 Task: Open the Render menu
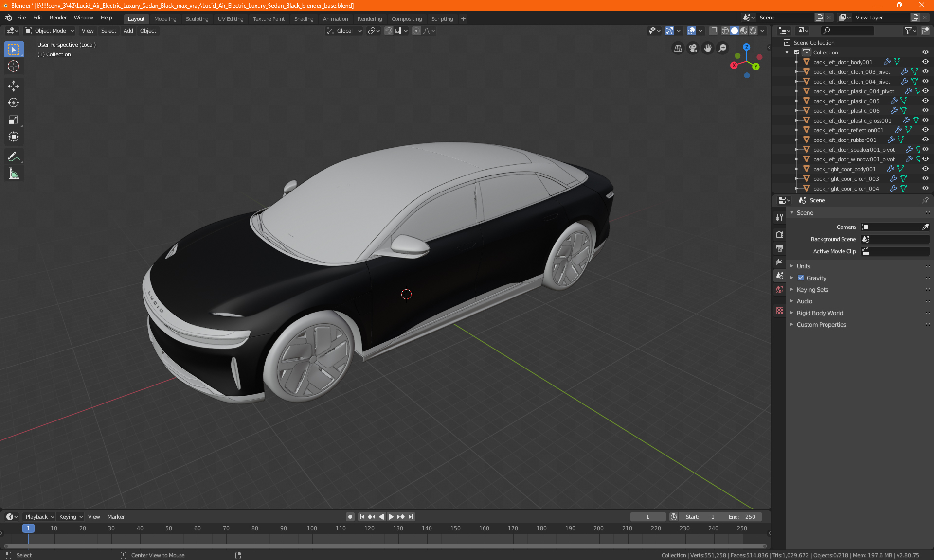click(58, 17)
